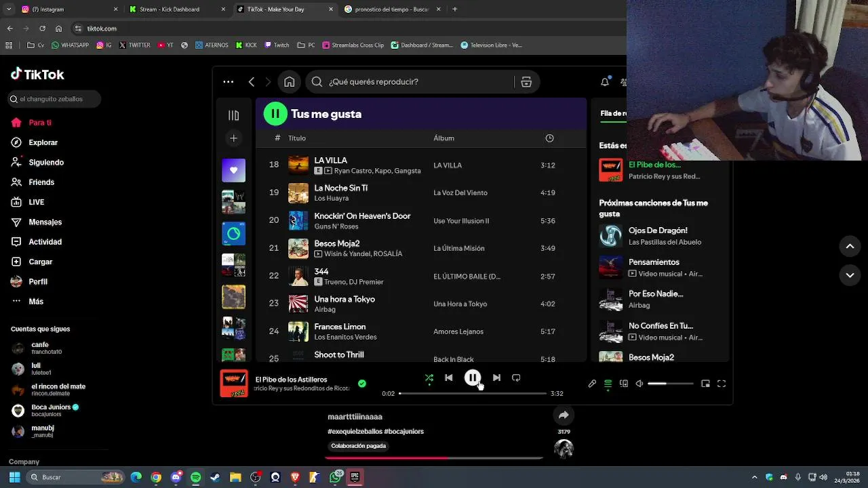Screen dimensions: 868x488
Task: Sort tracks by Álbum column
Action: 444,138
